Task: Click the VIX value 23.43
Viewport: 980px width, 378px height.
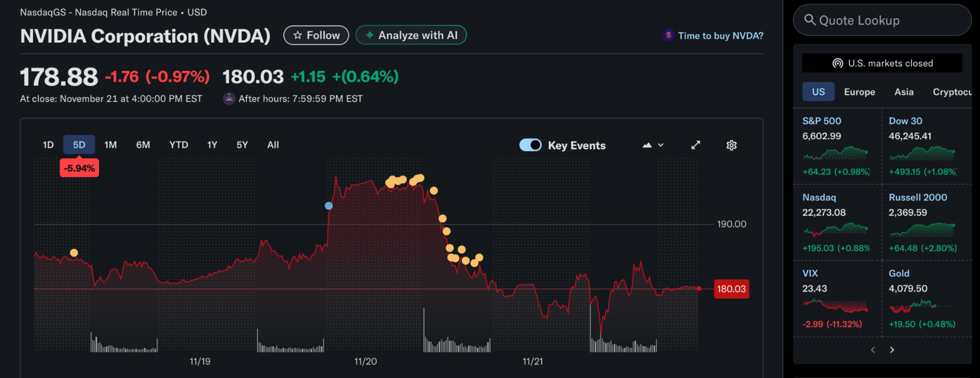Action: click(x=815, y=289)
